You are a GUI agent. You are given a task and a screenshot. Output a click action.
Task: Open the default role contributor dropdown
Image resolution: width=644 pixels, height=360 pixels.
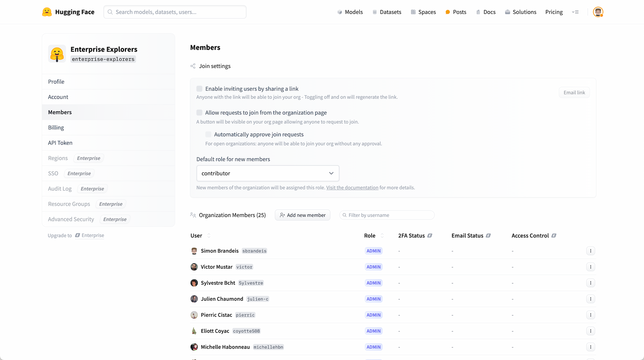268,173
